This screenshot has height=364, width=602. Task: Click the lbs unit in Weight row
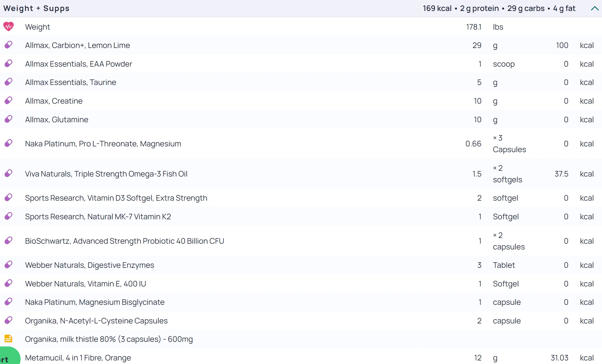498,27
